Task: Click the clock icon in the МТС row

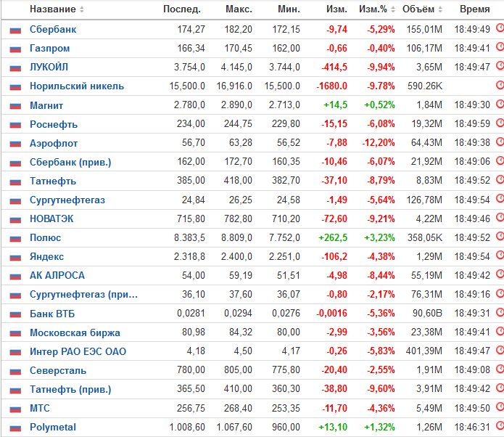Action: (500, 407)
